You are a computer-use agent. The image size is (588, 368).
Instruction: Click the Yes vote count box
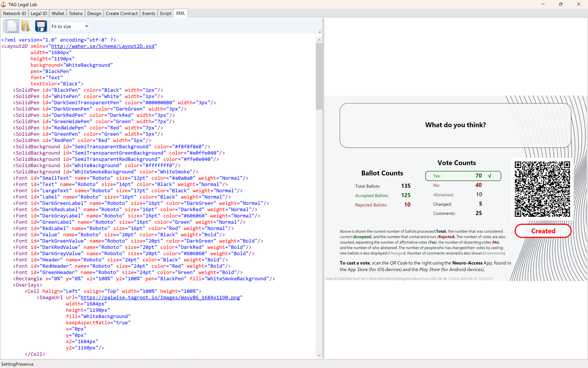(x=463, y=176)
